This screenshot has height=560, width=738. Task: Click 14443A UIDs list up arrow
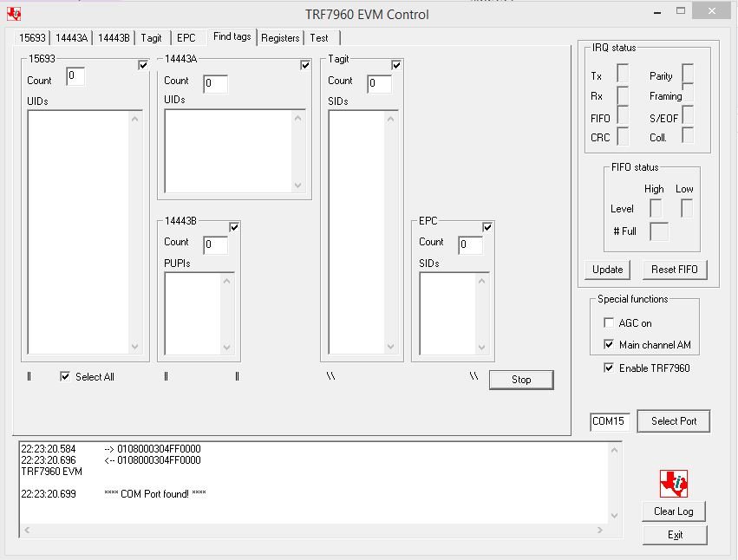point(298,118)
